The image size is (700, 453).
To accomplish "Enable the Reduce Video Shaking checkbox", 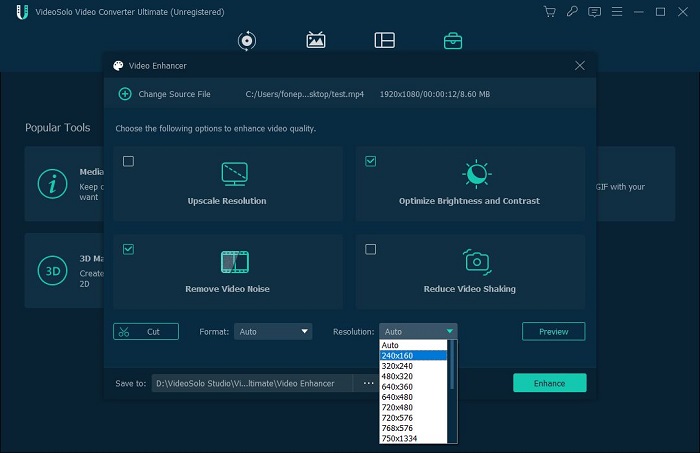I will pyautogui.click(x=371, y=249).
